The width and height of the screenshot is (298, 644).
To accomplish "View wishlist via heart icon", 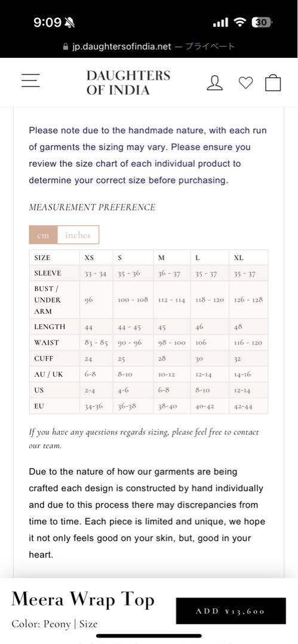I will click(x=245, y=83).
